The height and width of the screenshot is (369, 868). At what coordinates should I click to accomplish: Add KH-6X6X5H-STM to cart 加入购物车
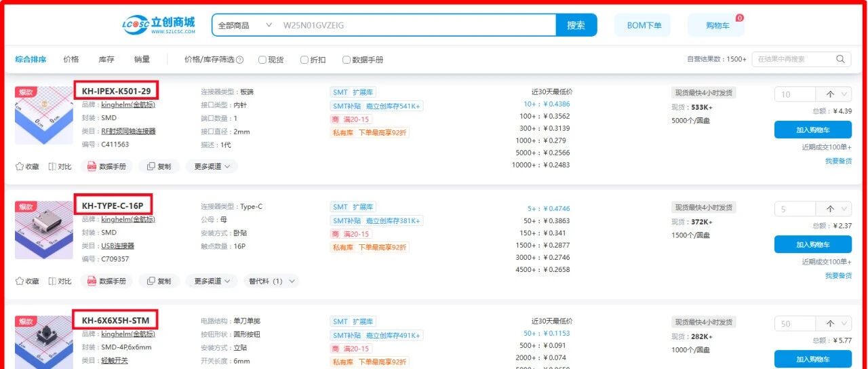pyautogui.click(x=813, y=359)
